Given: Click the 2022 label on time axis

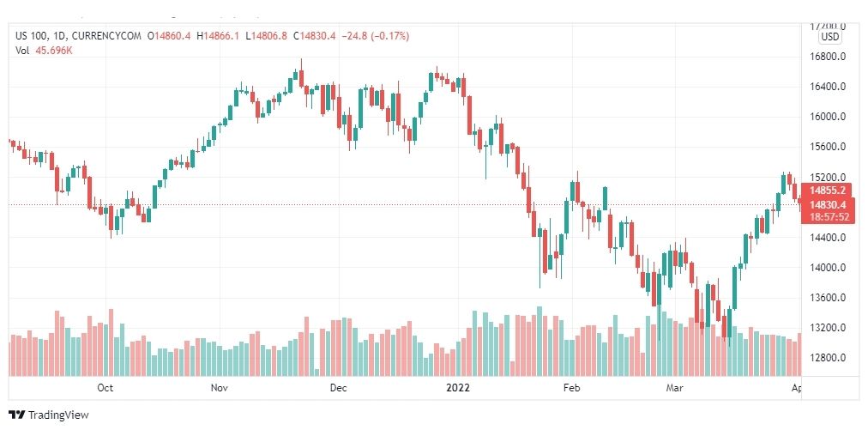Looking at the screenshot, I should (x=458, y=388).
